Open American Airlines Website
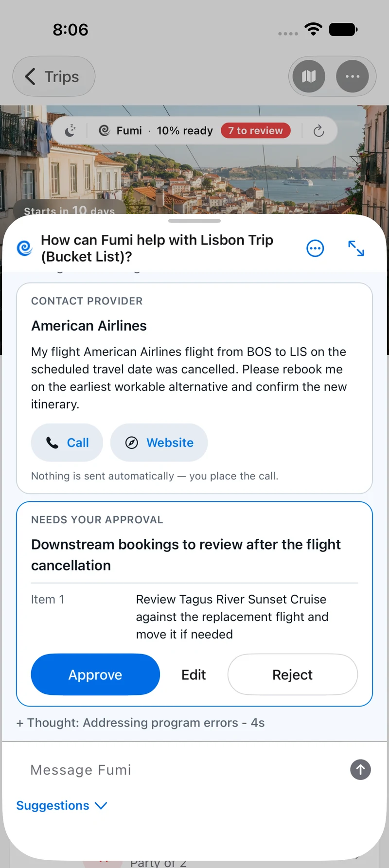389x868 pixels. [x=159, y=443]
